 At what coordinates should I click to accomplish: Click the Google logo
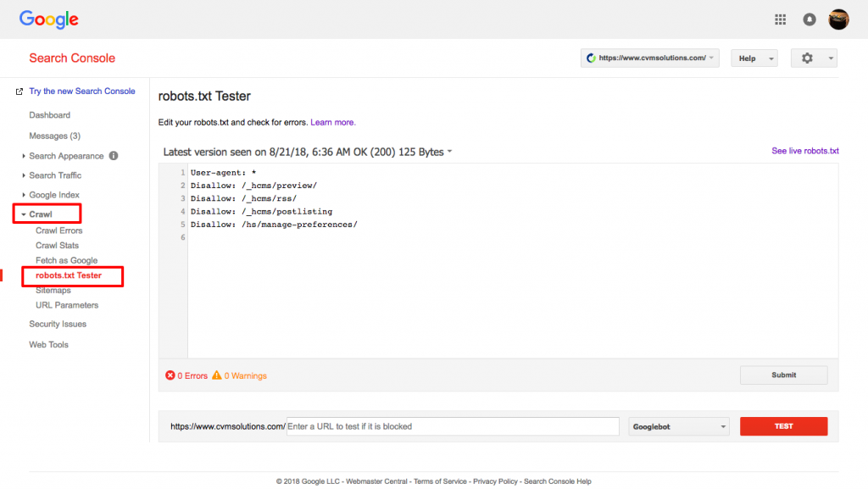click(x=49, y=19)
